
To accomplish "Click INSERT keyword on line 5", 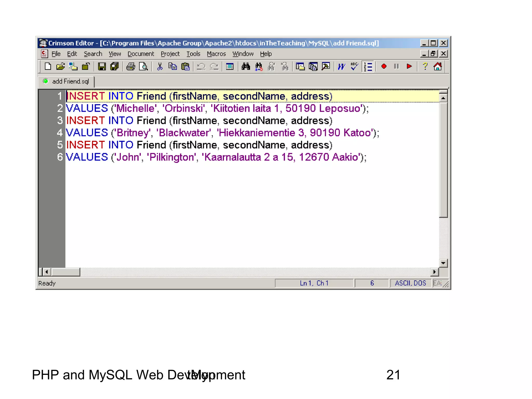I will point(85,145).
